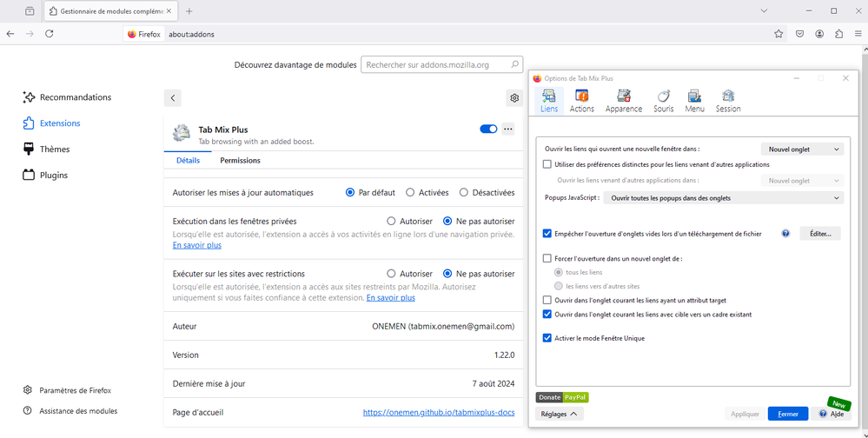
Task: Open the onemen.github.io homepage link
Action: pos(439,413)
